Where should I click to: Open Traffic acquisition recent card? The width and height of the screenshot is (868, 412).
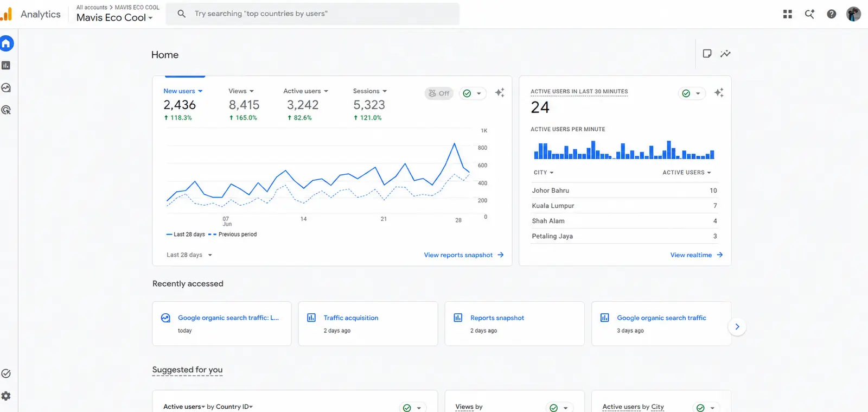tap(368, 324)
